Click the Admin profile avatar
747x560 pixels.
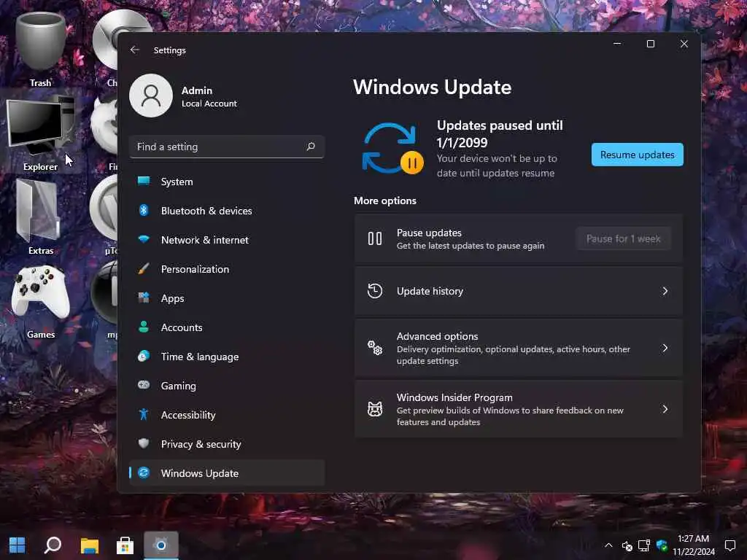[150, 96]
